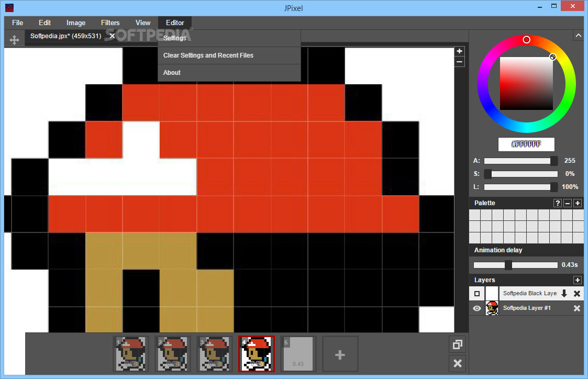Screen dimensions: 588x379
Task: Switch to Softpedia.jpx (459x531) tab
Action: (x=65, y=36)
